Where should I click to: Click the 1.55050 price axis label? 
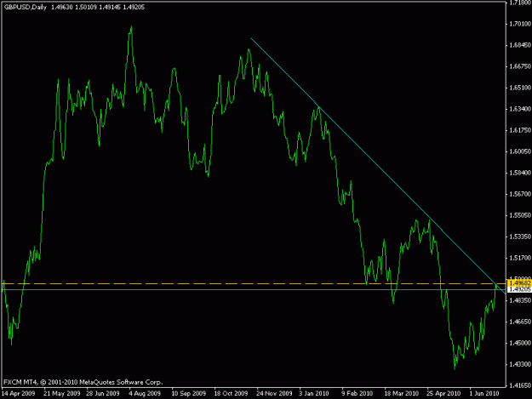click(520, 215)
